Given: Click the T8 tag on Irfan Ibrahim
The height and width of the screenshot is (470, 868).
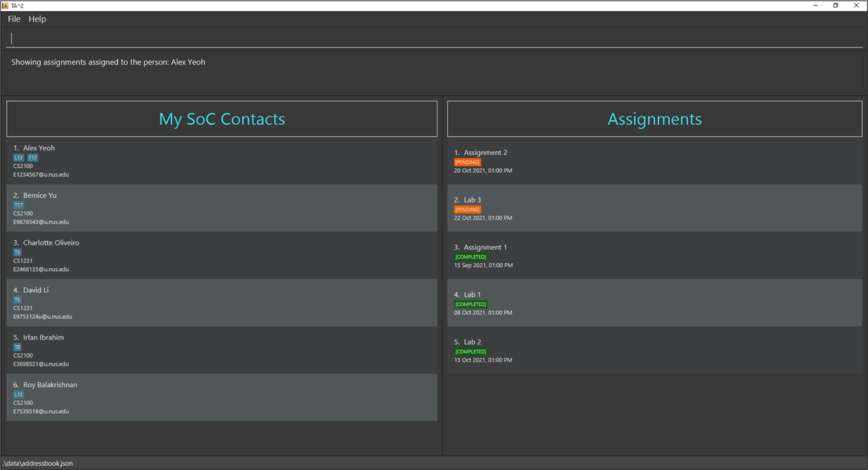Looking at the screenshot, I should (x=17, y=346).
